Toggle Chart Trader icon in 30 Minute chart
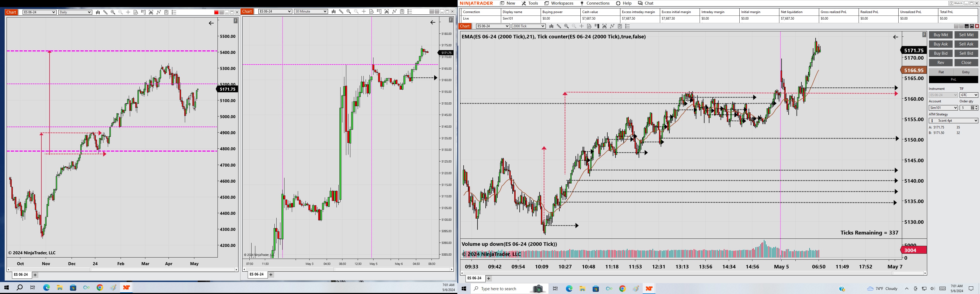The height and width of the screenshot is (294, 980). pos(379,11)
